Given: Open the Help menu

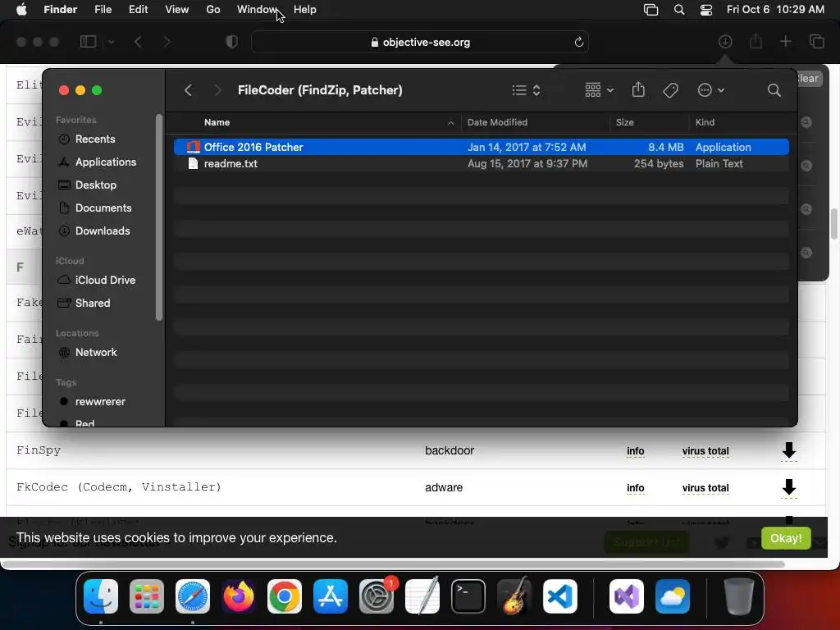Looking at the screenshot, I should point(305,10).
